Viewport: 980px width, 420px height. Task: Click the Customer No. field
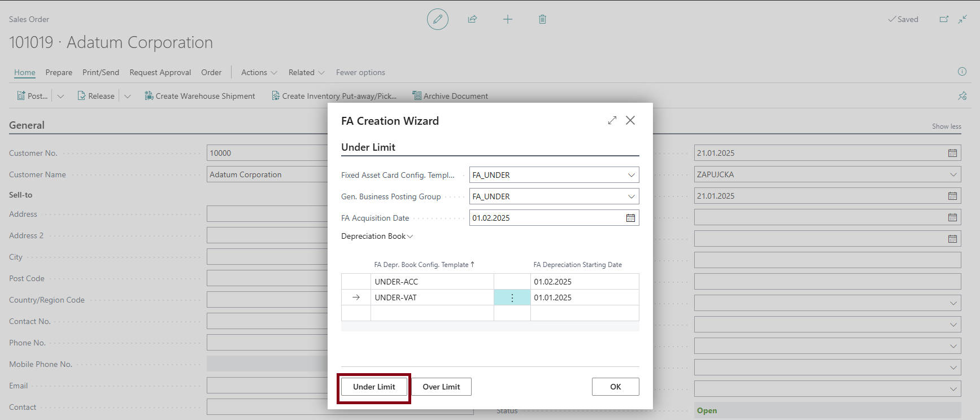[x=267, y=153]
